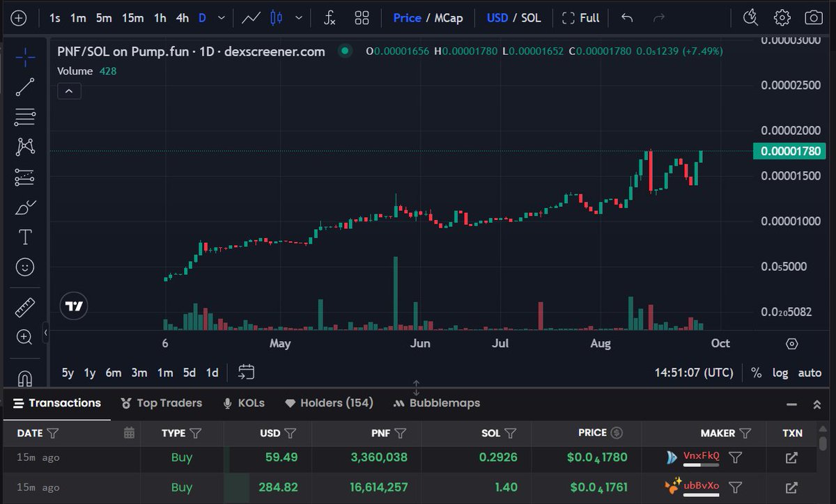Toggle percent scale mode
The width and height of the screenshot is (836, 504).
757,373
